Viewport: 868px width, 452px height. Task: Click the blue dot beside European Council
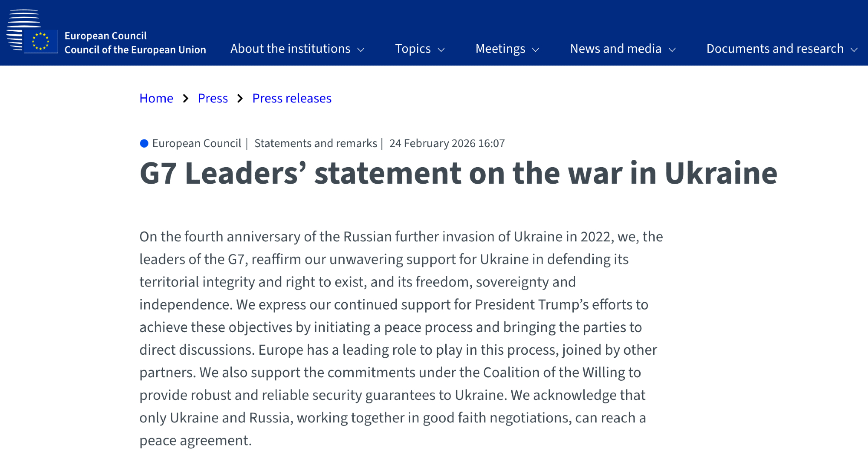coord(144,144)
